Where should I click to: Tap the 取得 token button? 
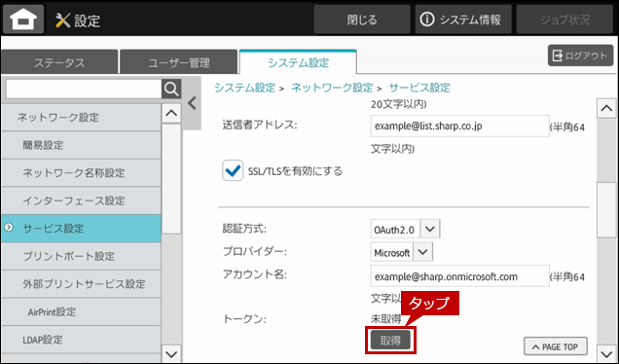tap(390, 341)
